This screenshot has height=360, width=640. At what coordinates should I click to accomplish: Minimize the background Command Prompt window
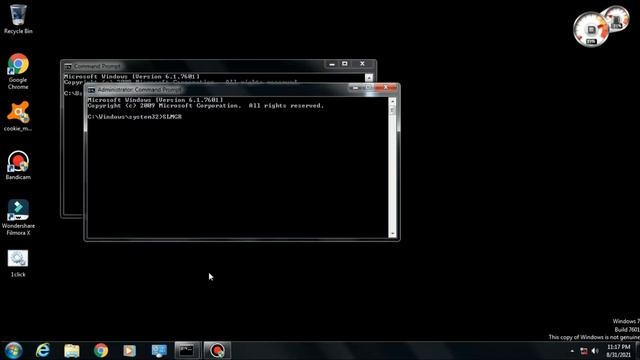coord(332,64)
